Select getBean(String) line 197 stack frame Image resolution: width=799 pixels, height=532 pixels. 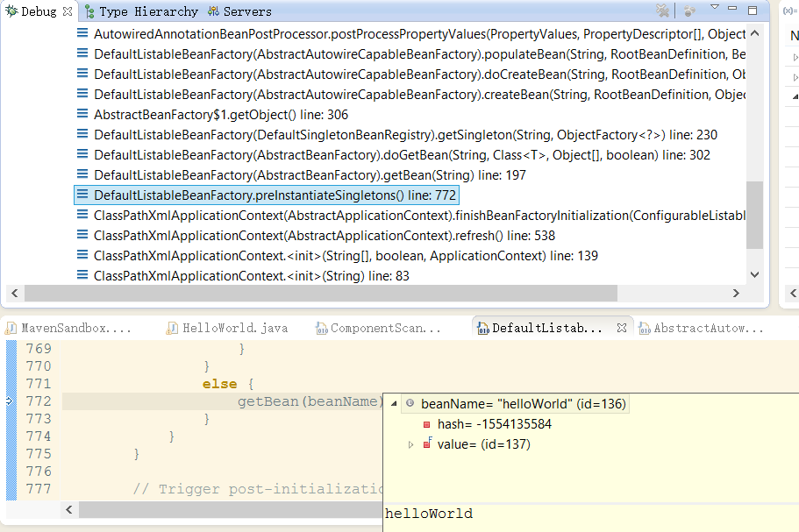pos(301,175)
